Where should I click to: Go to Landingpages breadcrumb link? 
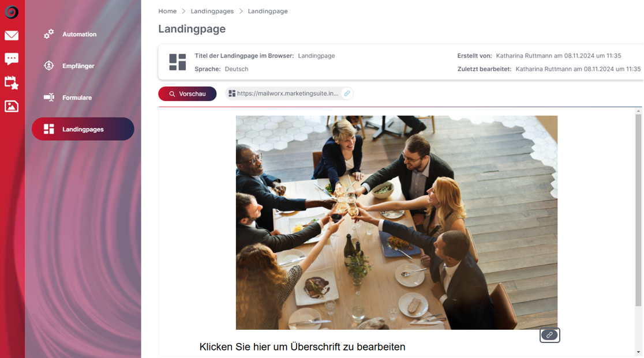click(212, 11)
